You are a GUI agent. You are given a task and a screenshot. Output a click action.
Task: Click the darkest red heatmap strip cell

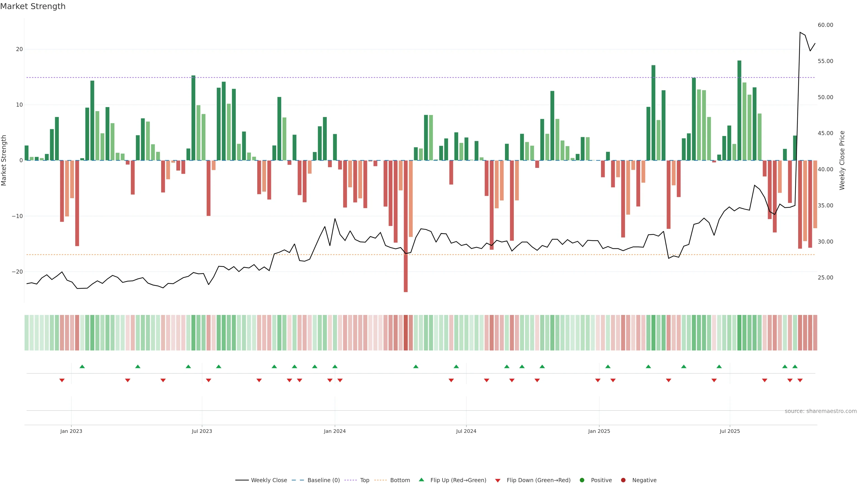point(406,333)
